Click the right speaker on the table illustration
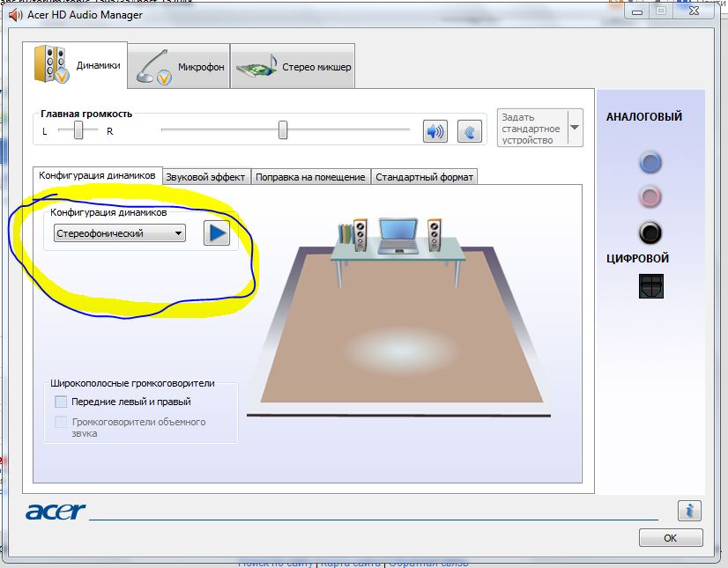728x568 pixels. [435, 235]
